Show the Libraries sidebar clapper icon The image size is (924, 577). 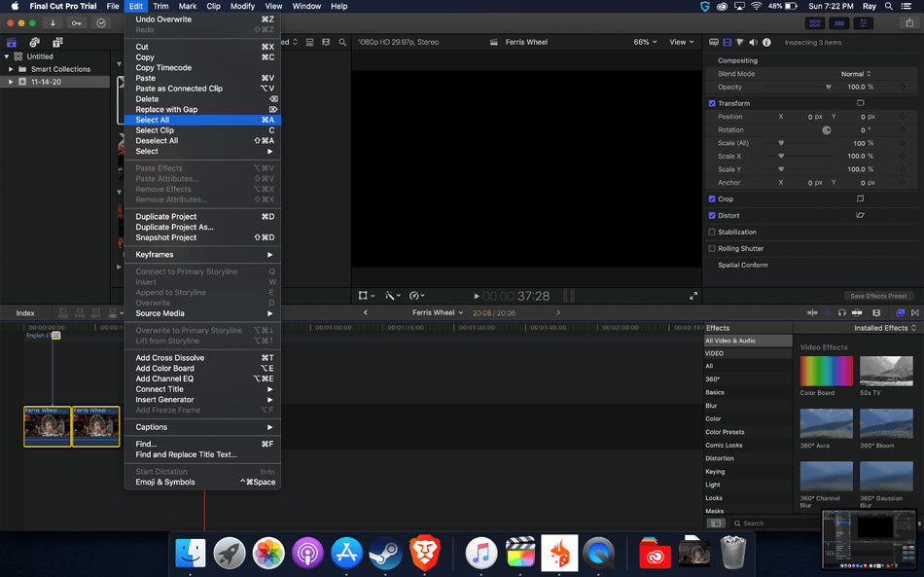click(x=12, y=43)
